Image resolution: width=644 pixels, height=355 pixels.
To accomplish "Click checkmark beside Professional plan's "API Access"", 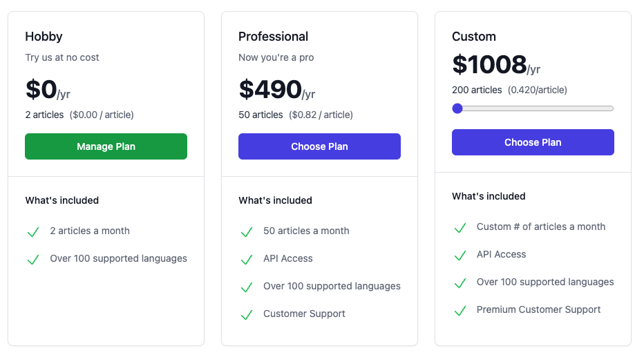I will point(246,260).
